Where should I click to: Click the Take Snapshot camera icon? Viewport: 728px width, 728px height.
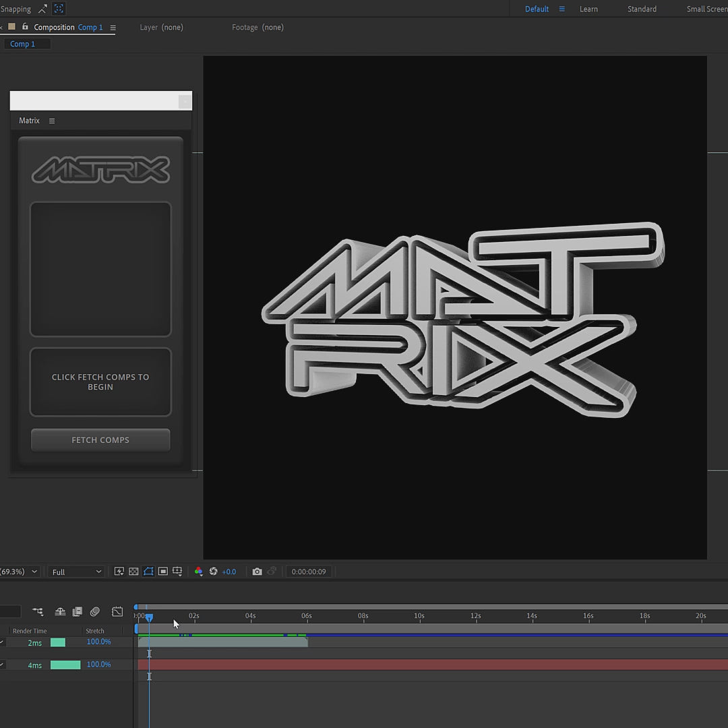click(257, 572)
